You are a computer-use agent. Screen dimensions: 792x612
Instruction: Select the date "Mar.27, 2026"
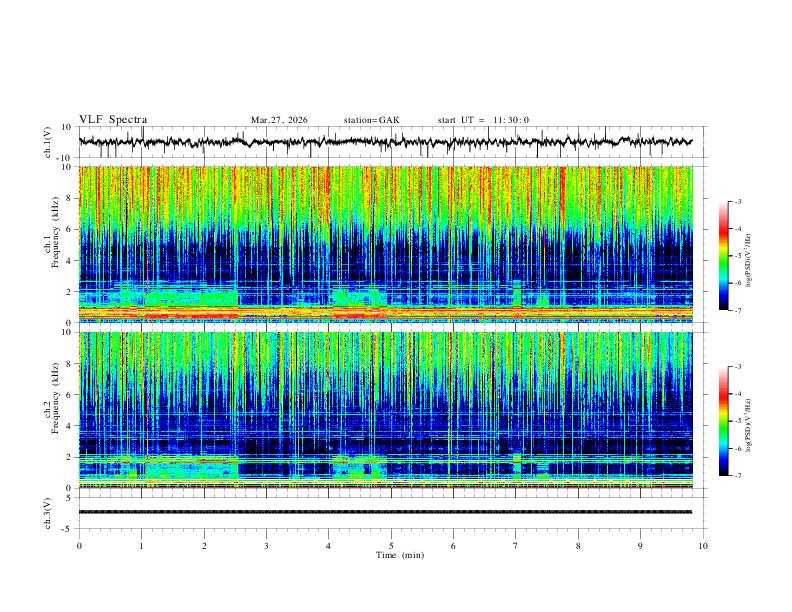click(x=279, y=120)
